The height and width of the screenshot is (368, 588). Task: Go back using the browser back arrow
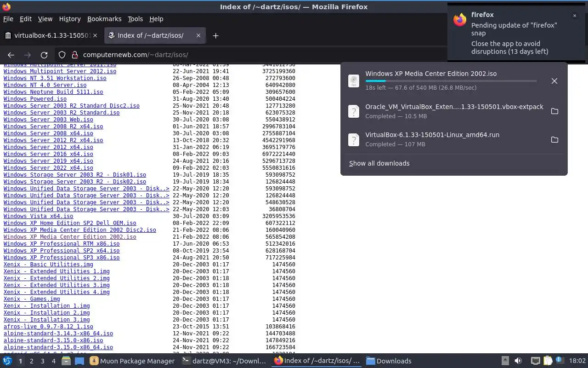tap(11, 55)
